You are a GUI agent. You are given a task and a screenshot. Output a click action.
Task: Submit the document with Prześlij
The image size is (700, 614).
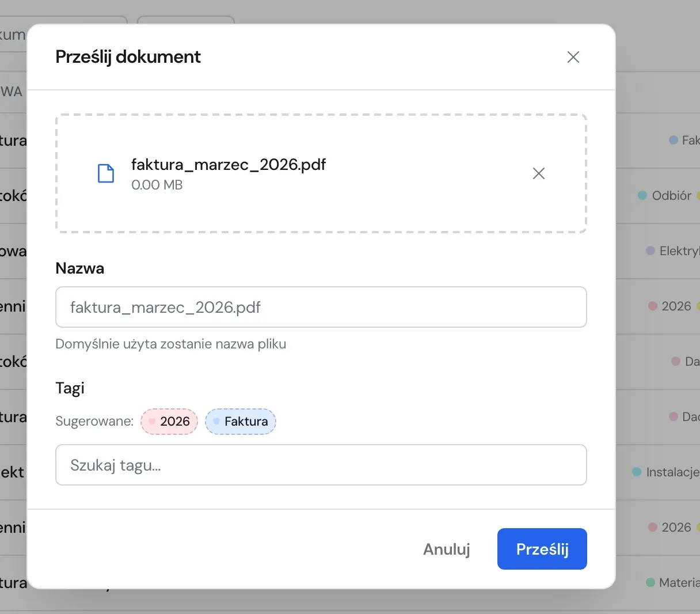pyautogui.click(x=542, y=549)
